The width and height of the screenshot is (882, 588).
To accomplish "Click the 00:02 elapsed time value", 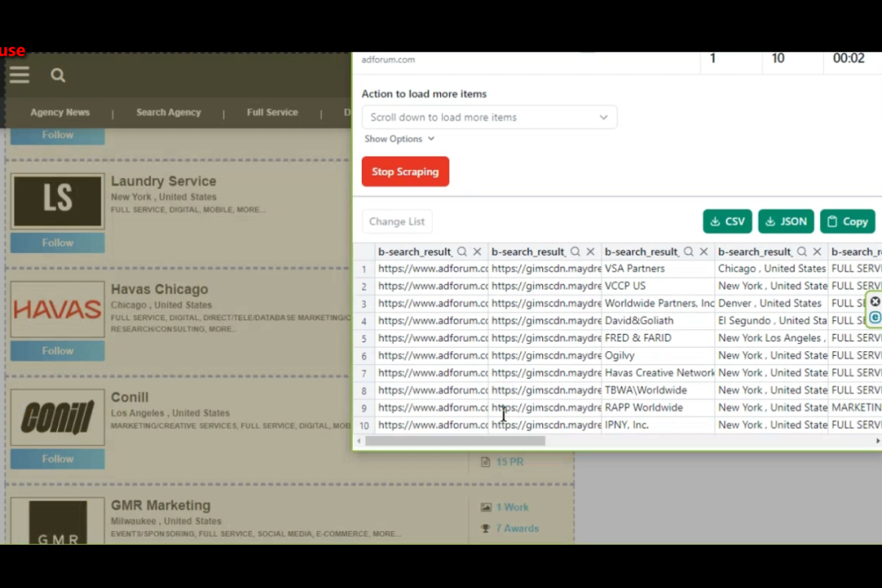I will [849, 59].
